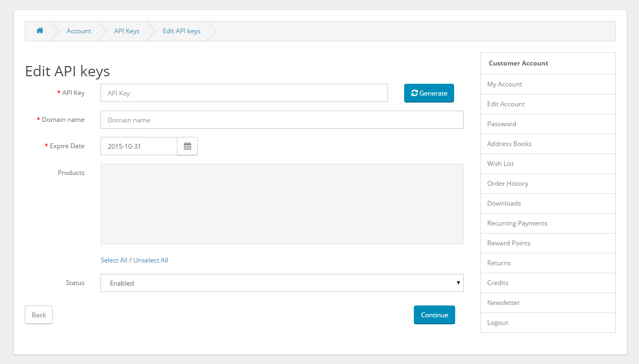The width and height of the screenshot is (639, 364).
Task: Select All products
Action: click(x=114, y=260)
